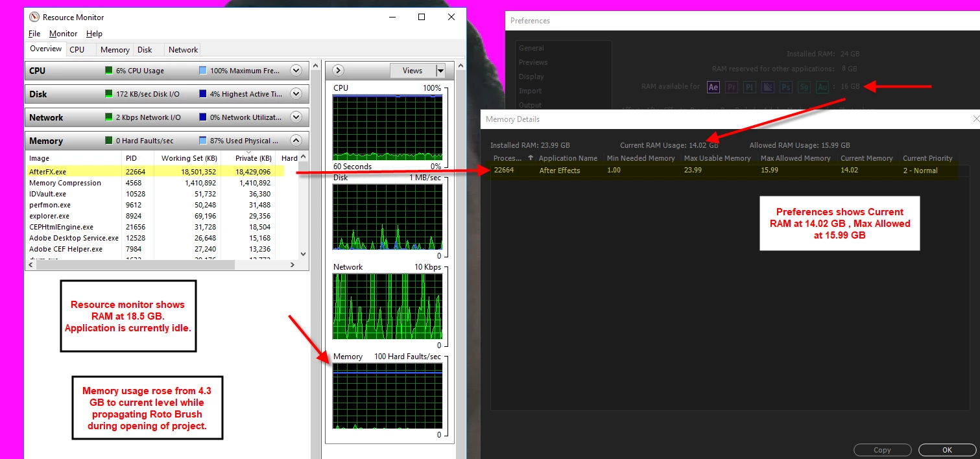Select Output category in Preferences sidebar
This screenshot has height=459, width=980.
point(530,105)
